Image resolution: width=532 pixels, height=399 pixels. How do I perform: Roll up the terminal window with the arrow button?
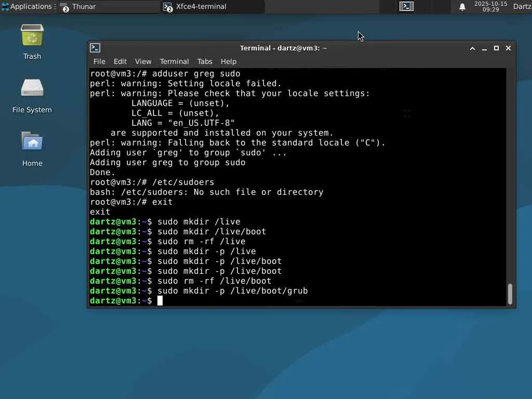point(472,48)
